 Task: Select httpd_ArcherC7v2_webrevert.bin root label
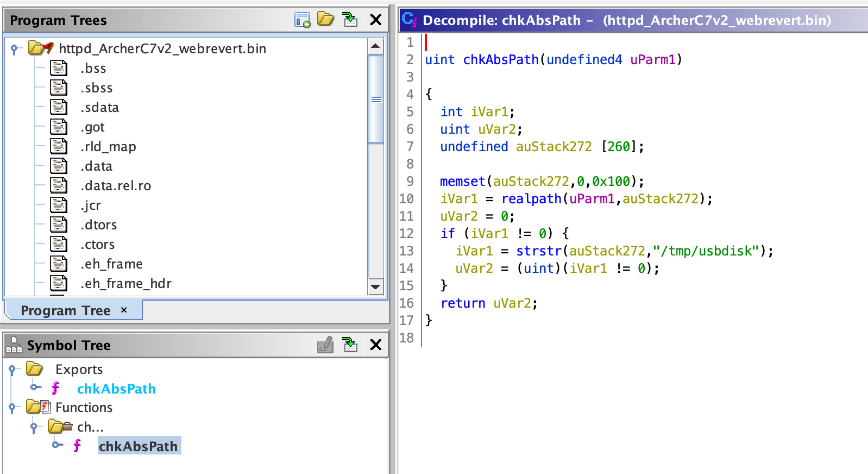click(162, 48)
